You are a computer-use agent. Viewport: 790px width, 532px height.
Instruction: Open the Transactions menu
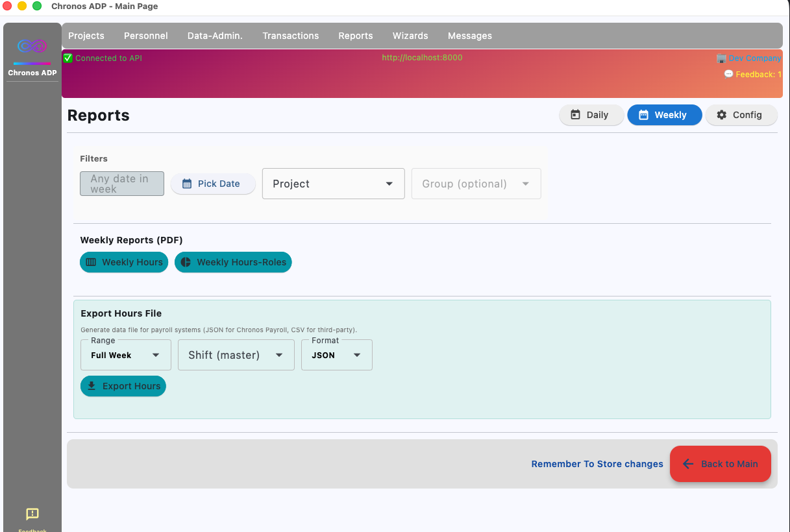pyautogui.click(x=291, y=36)
